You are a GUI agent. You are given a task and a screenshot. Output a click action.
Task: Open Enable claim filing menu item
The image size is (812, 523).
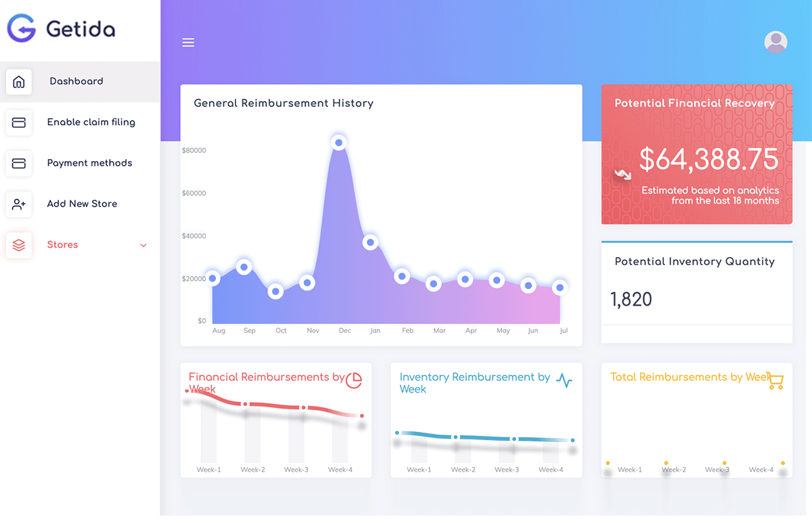(x=91, y=122)
